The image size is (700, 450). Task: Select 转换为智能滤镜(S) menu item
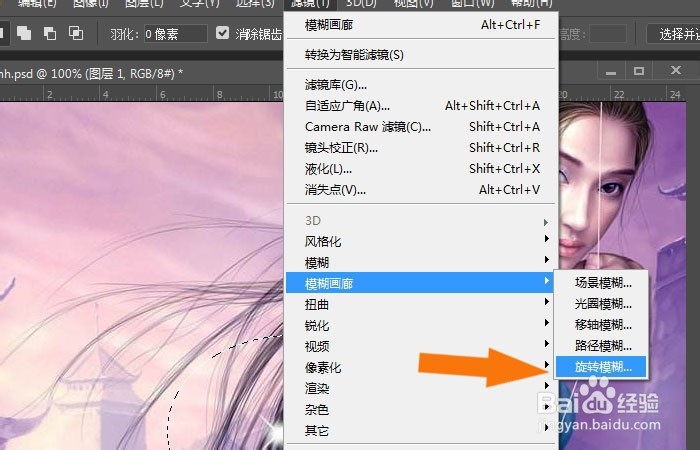pyautogui.click(x=421, y=55)
